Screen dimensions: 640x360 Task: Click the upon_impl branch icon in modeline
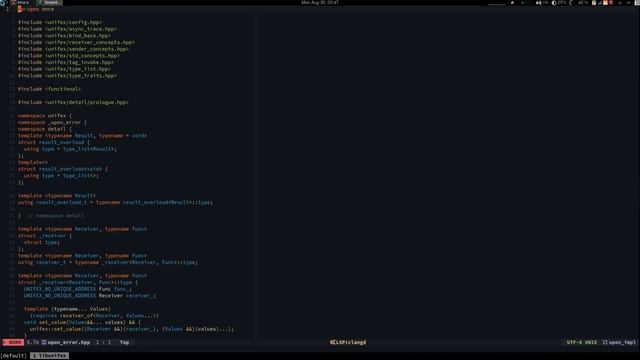tap(605, 342)
